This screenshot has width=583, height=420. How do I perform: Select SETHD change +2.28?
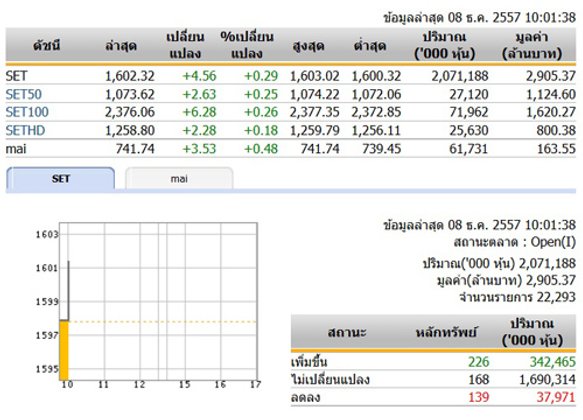(199, 130)
